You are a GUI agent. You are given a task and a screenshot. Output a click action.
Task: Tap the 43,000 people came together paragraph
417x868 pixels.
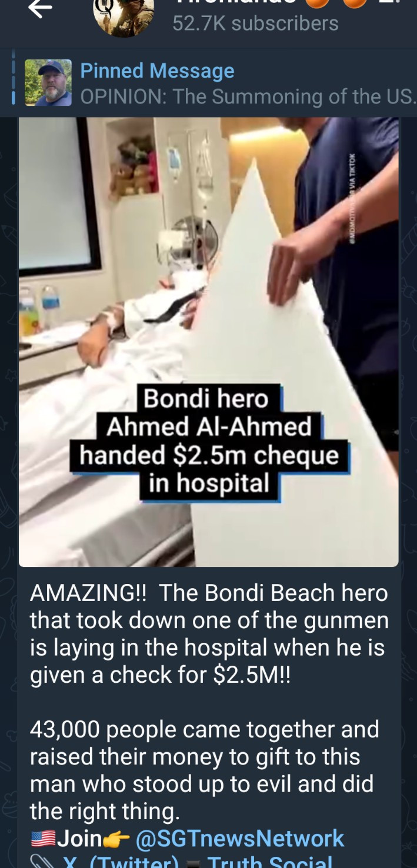point(205,770)
